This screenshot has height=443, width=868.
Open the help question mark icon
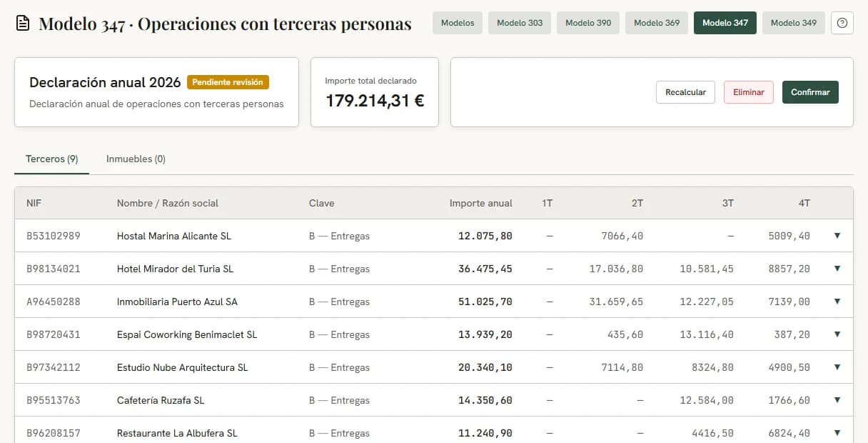click(x=842, y=23)
